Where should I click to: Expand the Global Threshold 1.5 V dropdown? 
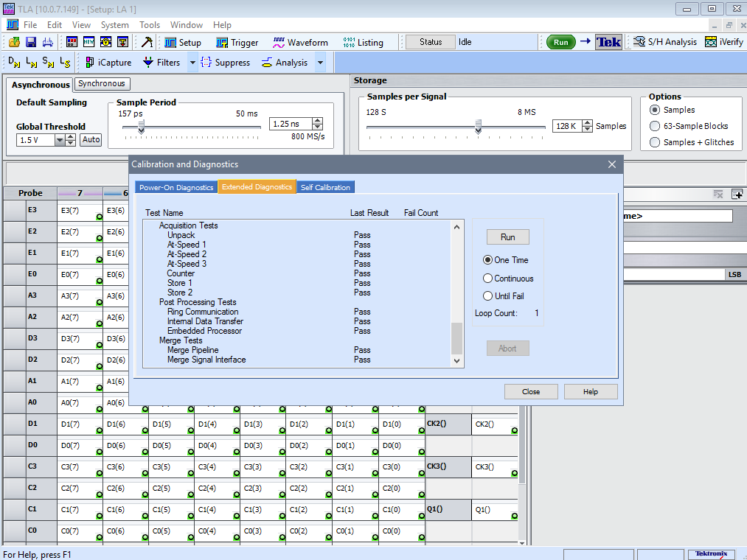[60, 140]
